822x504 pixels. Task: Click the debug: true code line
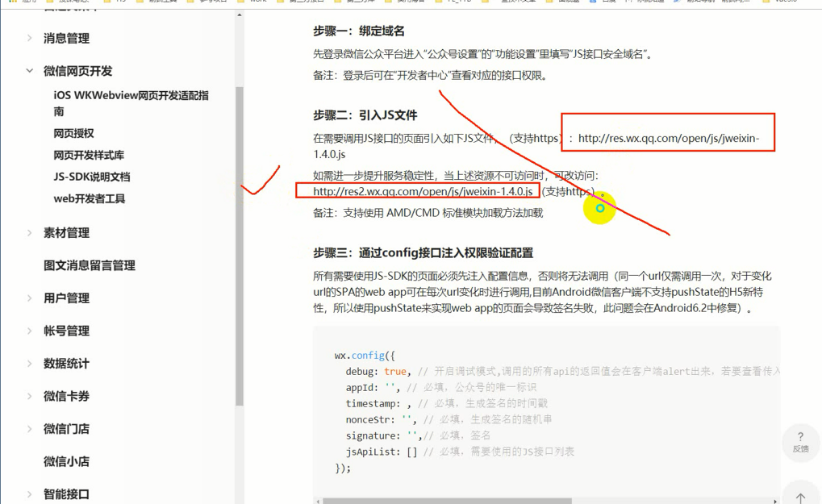pyautogui.click(x=562, y=372)
